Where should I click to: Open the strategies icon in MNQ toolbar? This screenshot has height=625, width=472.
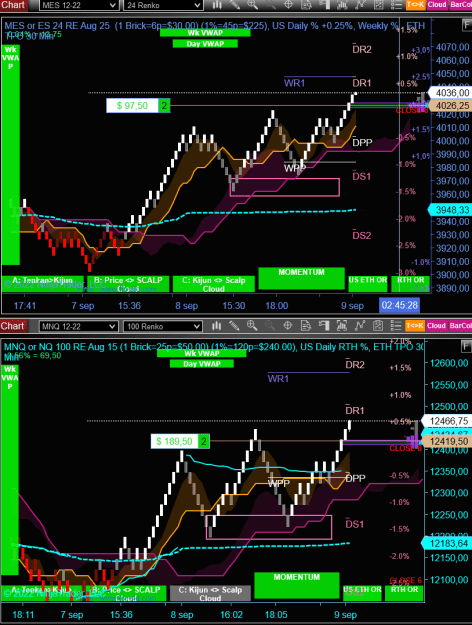pos(360,326)
